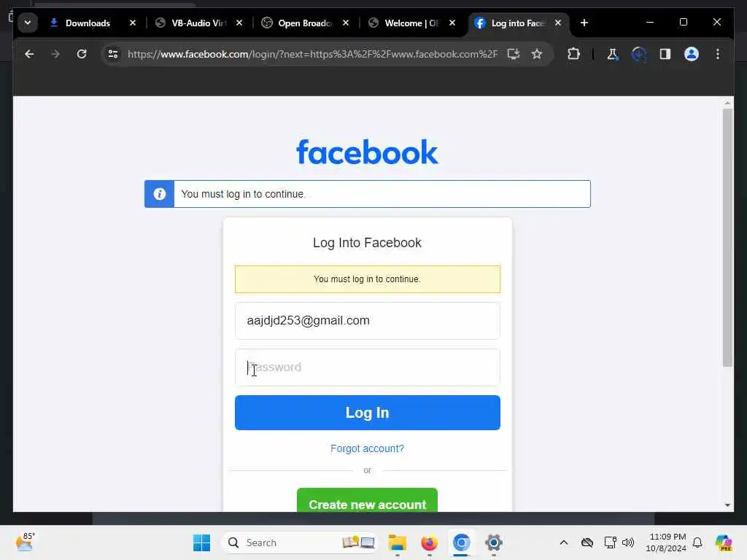Show hidden system tray icons
This screenshot has width=747, height=560.
tap(564, 542)
